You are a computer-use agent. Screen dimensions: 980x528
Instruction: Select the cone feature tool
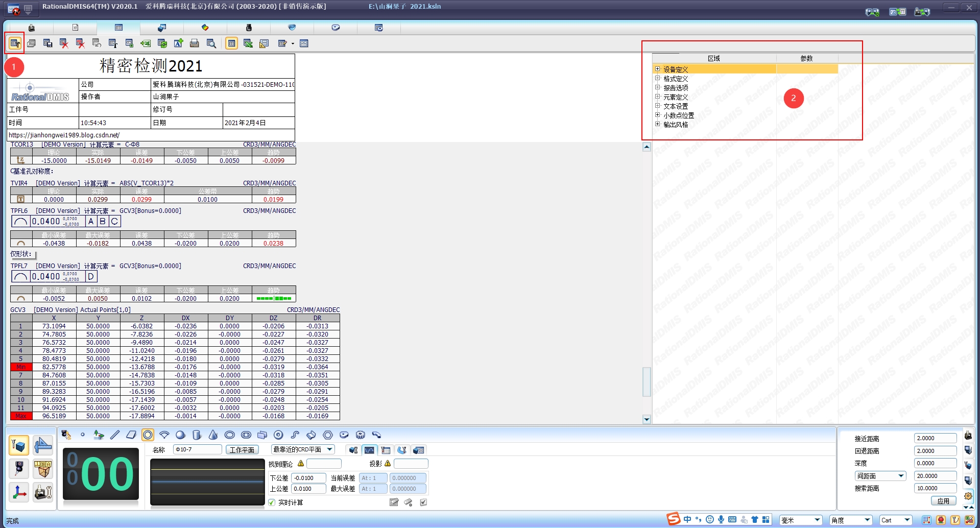(x=213, y=435)
